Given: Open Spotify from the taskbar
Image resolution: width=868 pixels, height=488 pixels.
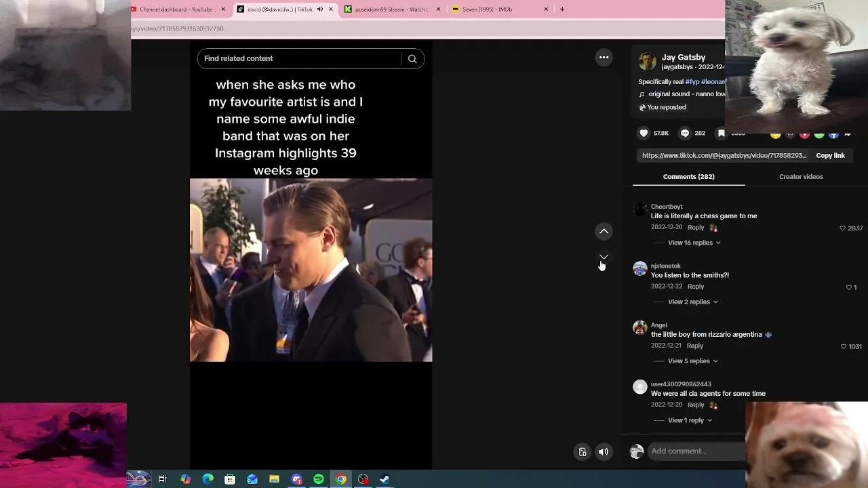Looking at the screenshot, I should point(319,479).
